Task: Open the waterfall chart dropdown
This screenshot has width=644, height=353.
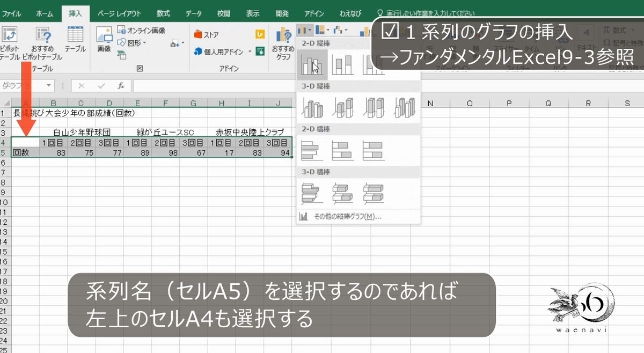Action: [x=340, y=30]
